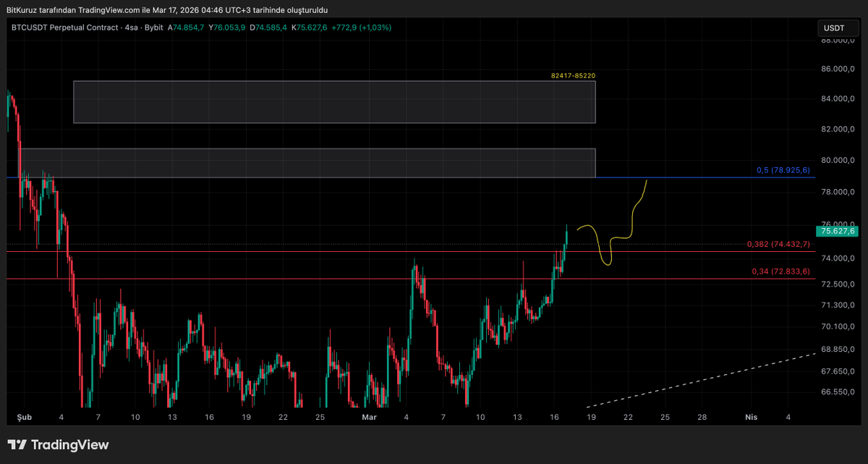
Task: Click the TradingView logo
Action: click(x=58, y=445)
